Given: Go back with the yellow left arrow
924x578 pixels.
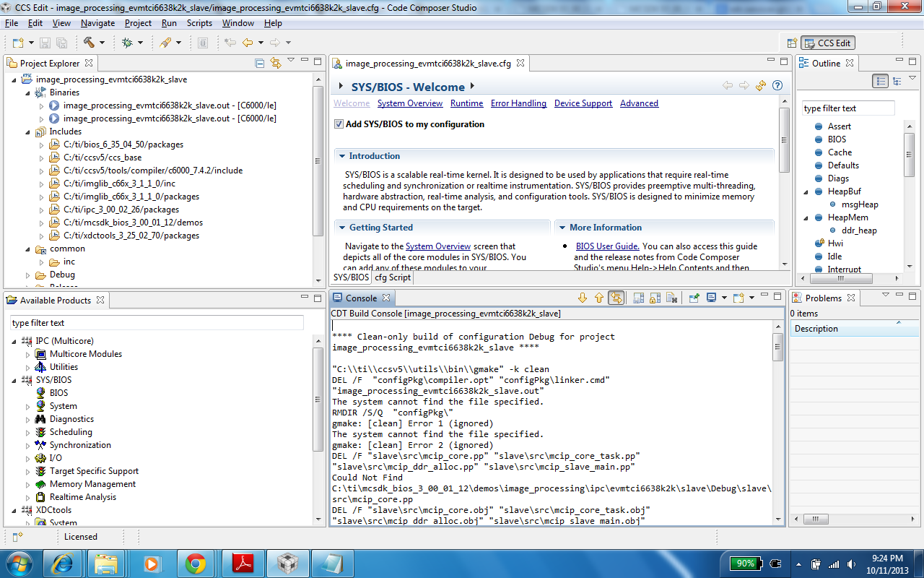Looking at the screenshot, I should 248,43.
